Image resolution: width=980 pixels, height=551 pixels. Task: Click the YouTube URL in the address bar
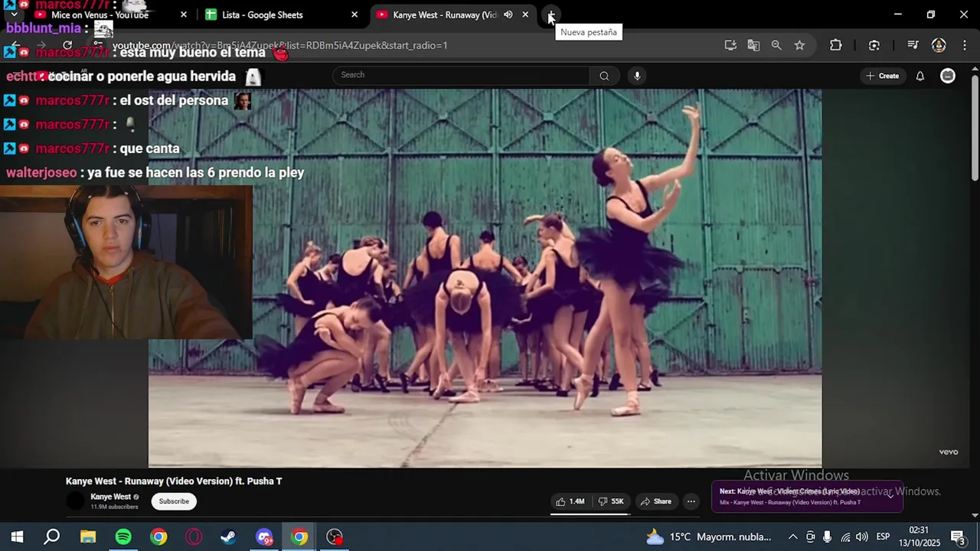(x=279, y=45)
